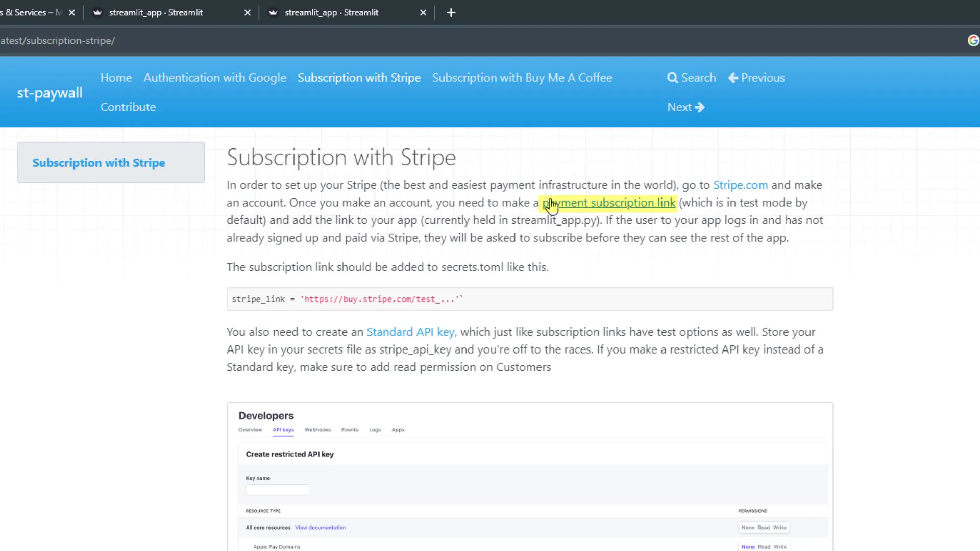The width and height of the screenshot is (980, 551).
Task: Open the Home navigation item
Action: (x=116, y=78)
